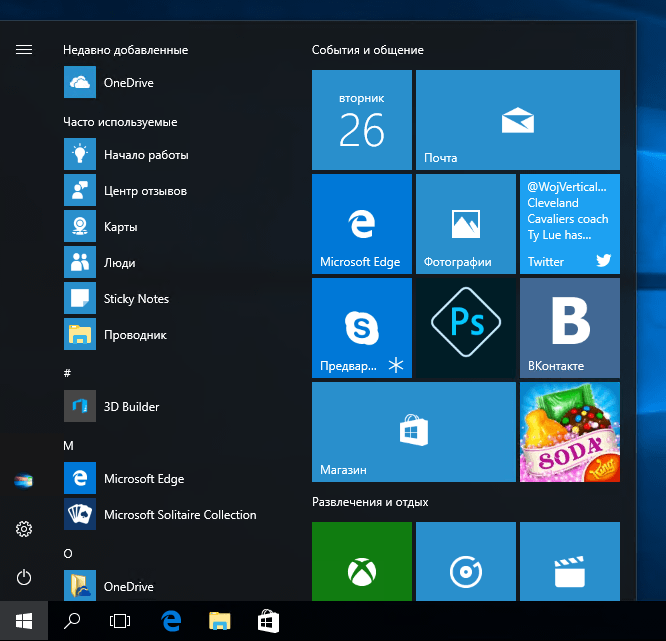
Task: Open File Explorer from the taskbar
Action: coord(220,621)
